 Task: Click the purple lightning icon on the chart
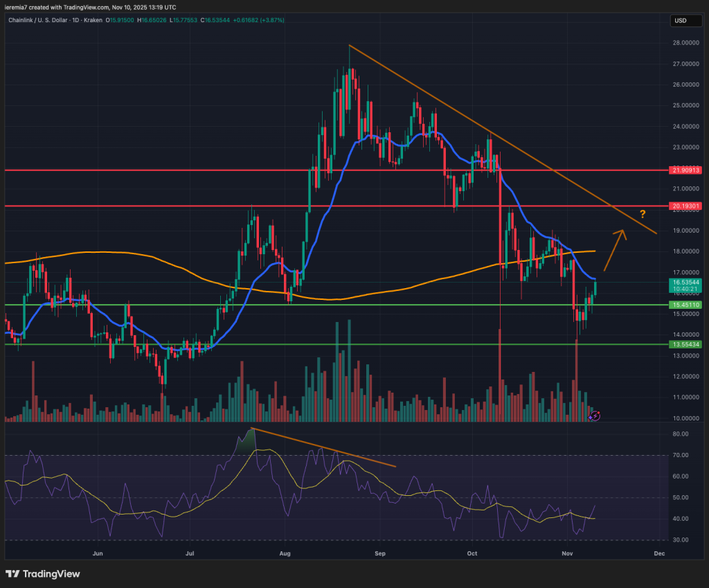595,416
